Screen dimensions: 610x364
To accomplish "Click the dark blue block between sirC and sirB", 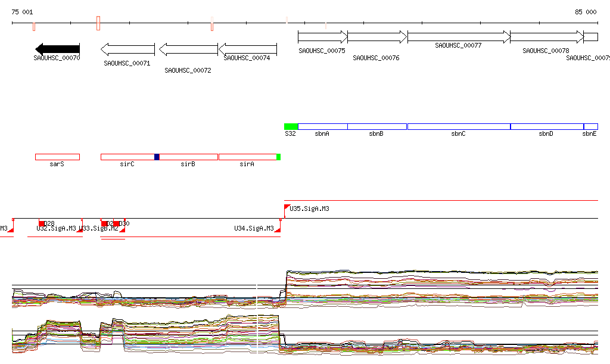I will pos(157,157).
